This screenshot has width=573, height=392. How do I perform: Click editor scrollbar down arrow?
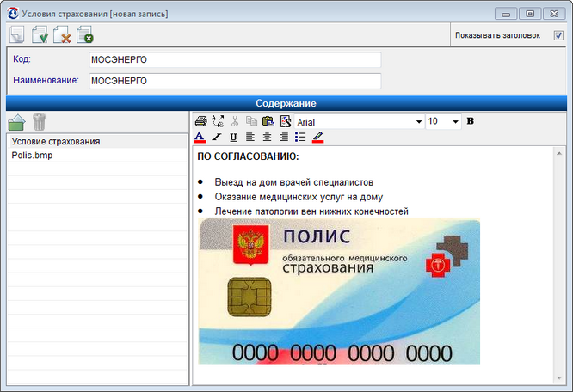coord(559,378)
